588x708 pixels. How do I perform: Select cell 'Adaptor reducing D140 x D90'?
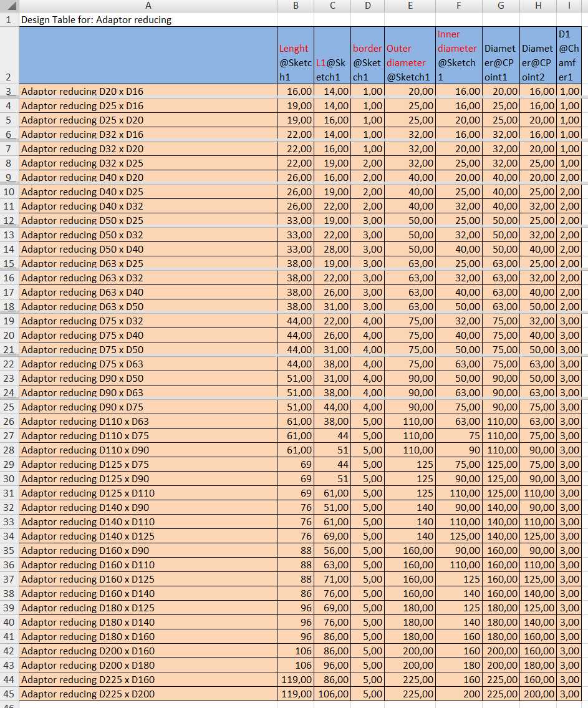click(148, 508)
